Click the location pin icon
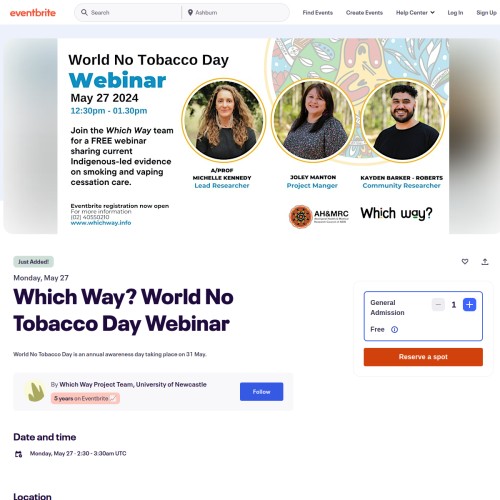 pos(190,12)
